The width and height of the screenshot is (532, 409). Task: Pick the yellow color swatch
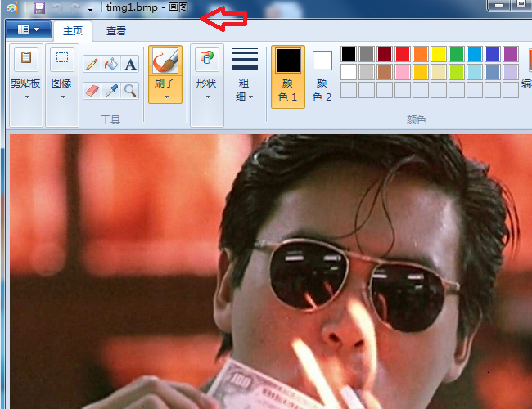tap(439, 54)
